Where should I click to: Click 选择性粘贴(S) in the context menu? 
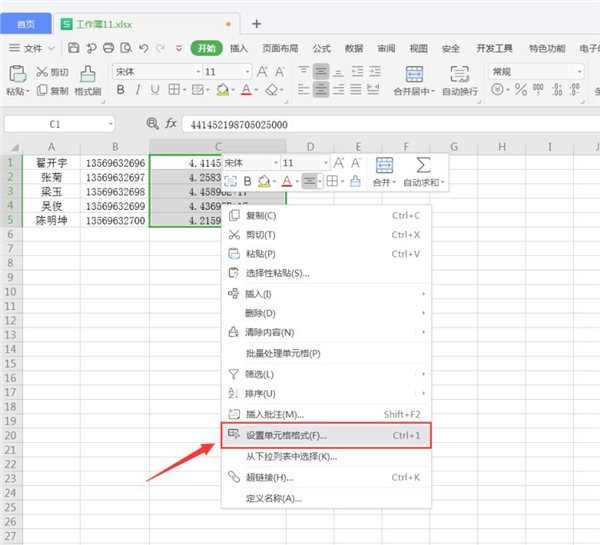(x=277, y=272)
